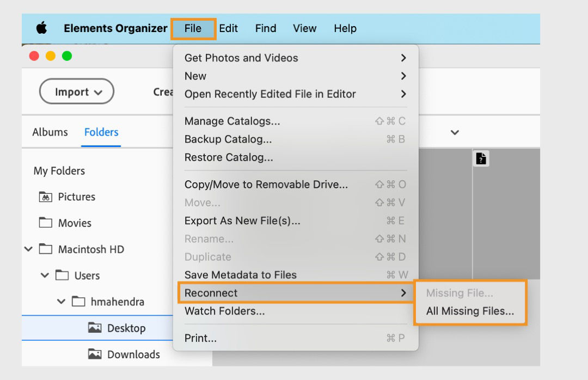Open the Edit menu

coord(228,28)
